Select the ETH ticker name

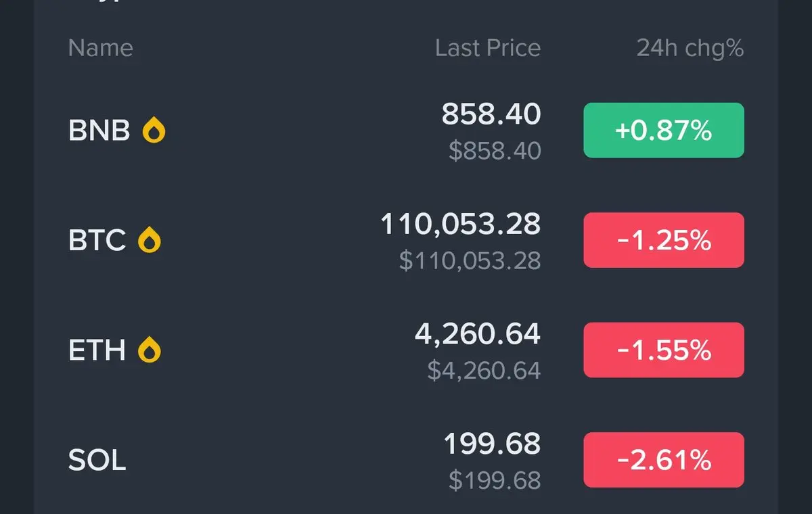pos(97,350)
